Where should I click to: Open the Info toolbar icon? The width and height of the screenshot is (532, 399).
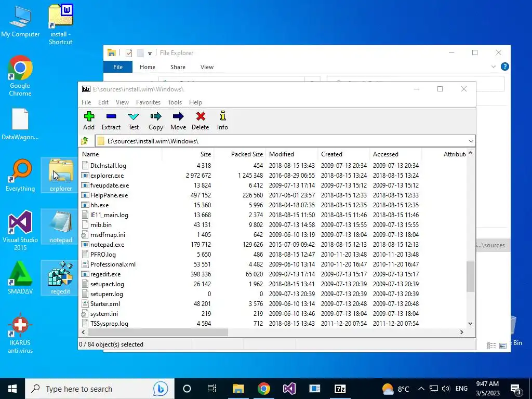coord(222,121)
